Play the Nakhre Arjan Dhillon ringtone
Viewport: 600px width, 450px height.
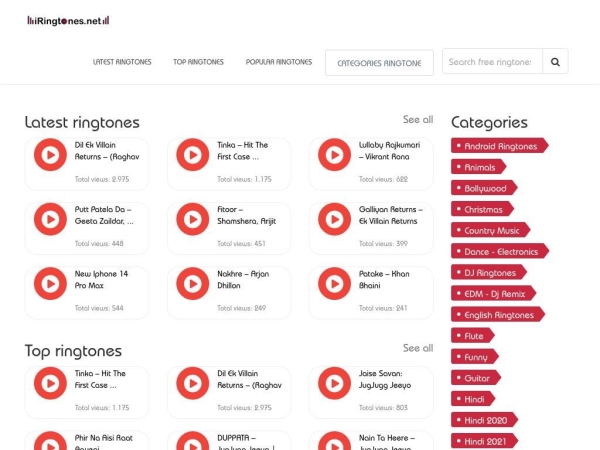190,282
